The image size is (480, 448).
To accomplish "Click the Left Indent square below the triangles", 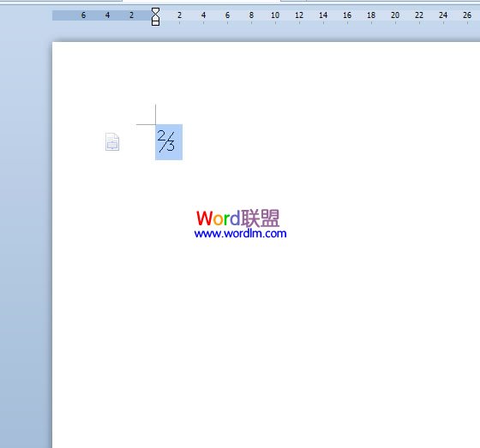I will 155,23.
